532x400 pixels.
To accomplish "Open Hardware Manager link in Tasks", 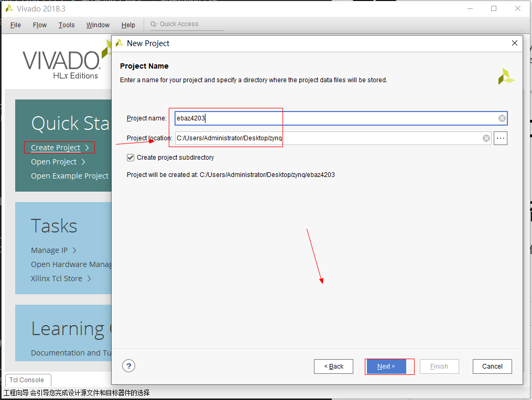I will [x=71, y=264].
